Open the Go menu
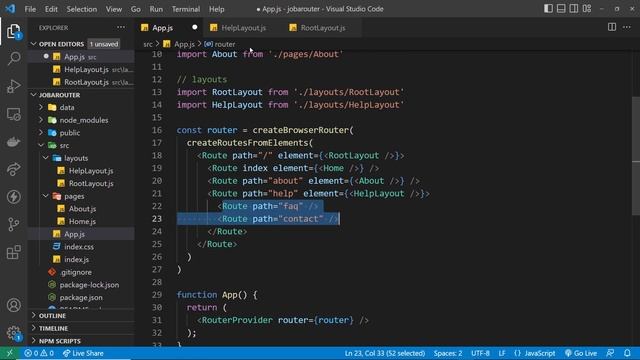Image resolution: width=640 pixels, height=360 pixels. (x=136, y=9)
